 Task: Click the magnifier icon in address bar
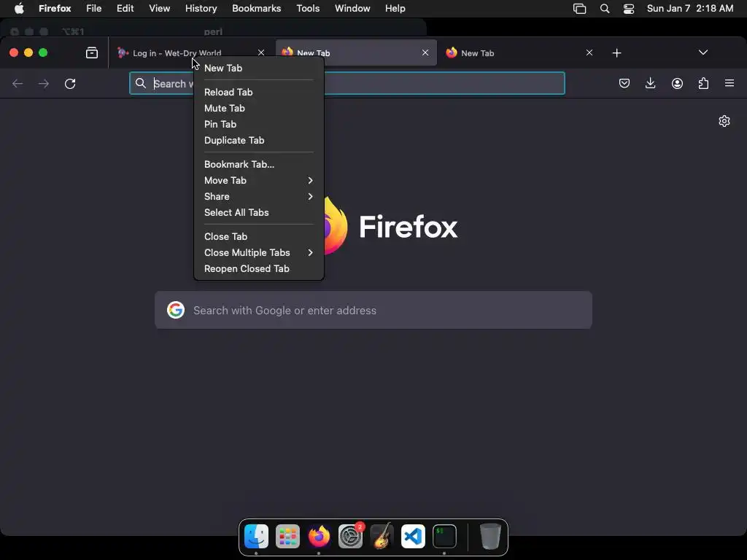coord(140,83)
